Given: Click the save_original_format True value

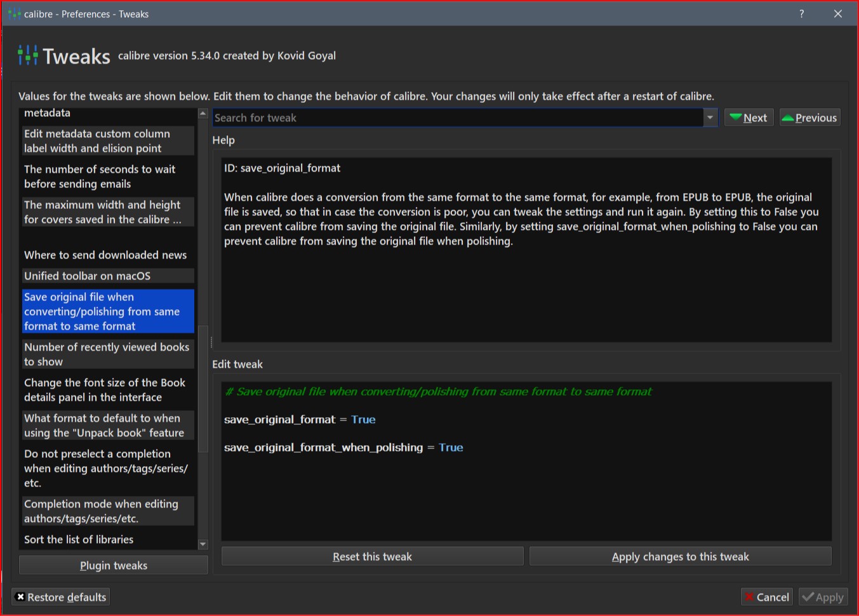Looking at the screenshot, I should click(x=363, y=419).
